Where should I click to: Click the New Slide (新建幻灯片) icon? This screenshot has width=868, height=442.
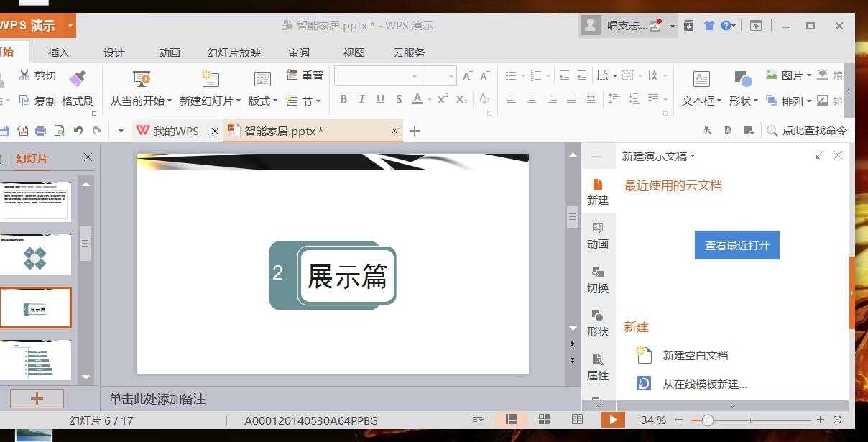(x=210, y=78)
